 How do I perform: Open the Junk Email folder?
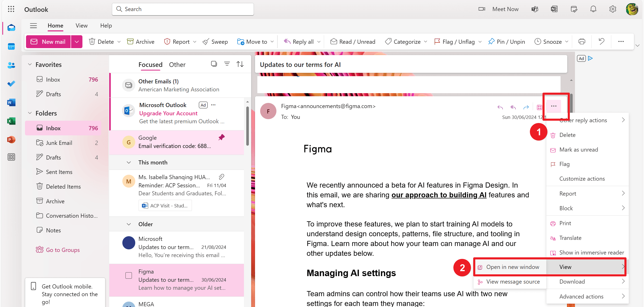63,143
